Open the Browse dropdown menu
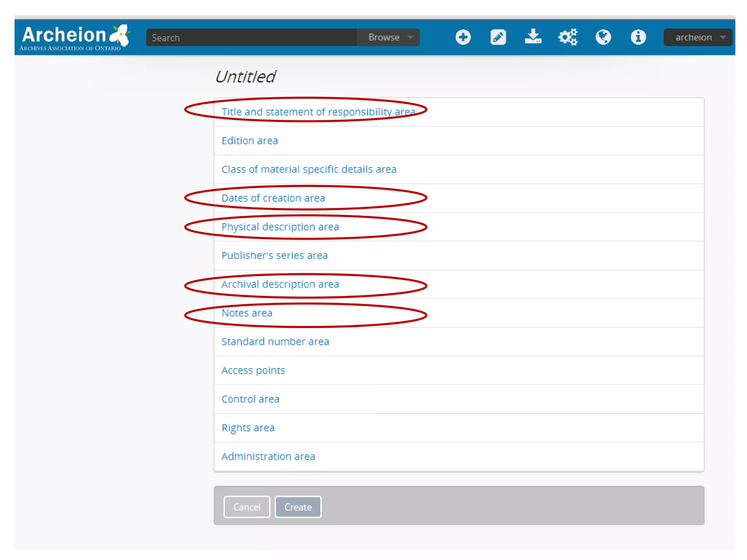Image resolution: width=747 pixels, height=560 pixels. [389, 37]
